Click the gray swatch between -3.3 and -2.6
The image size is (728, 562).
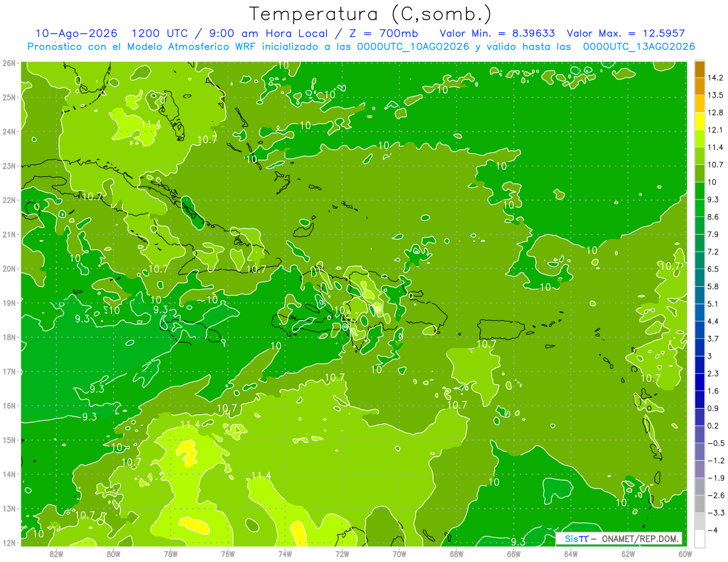point(699,504)
